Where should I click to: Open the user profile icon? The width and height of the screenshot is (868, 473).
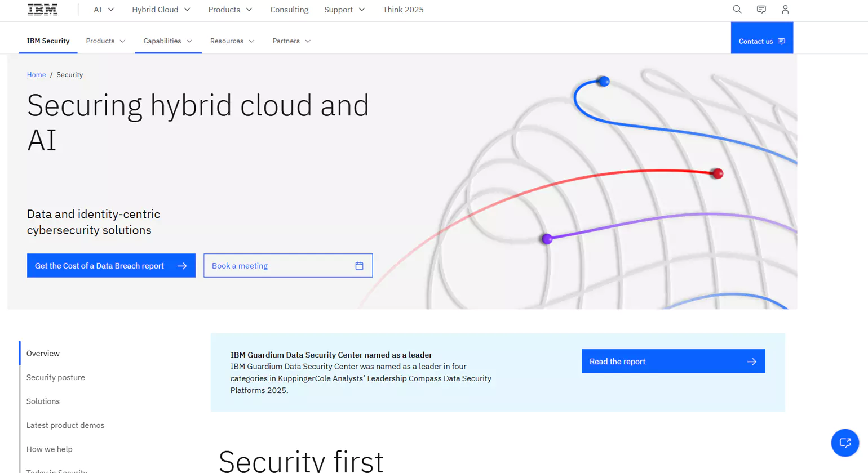click(x=785, y=9)
